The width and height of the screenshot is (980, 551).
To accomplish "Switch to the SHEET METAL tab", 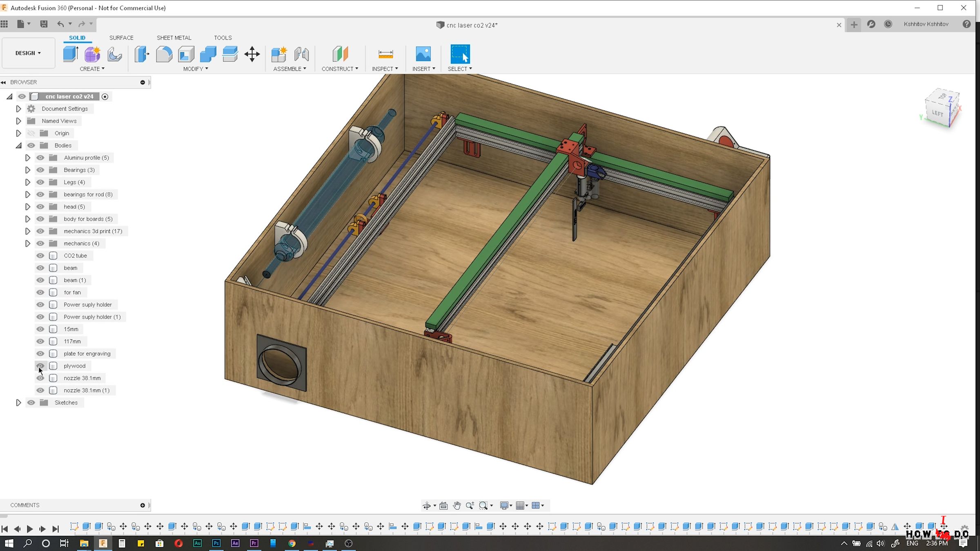I will tap(174, 38).
